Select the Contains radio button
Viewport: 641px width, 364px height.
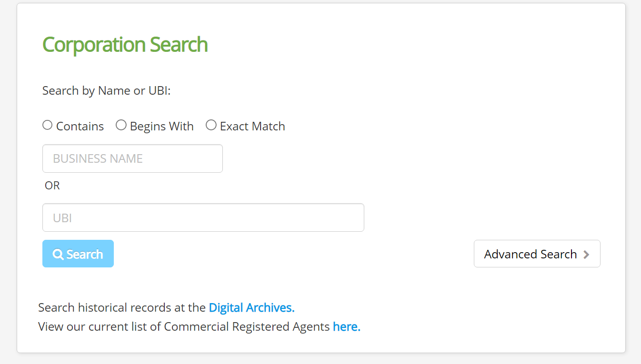47,125
